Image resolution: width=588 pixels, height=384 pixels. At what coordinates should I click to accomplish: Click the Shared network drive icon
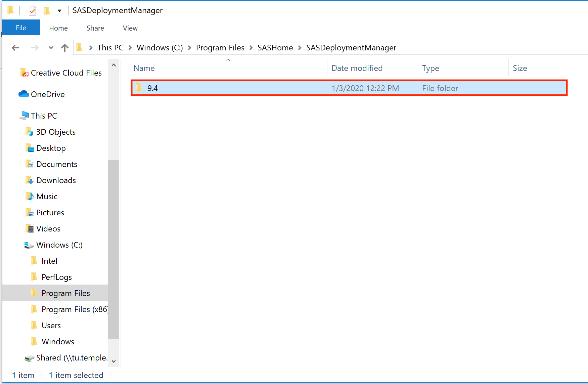coord(29,358)
